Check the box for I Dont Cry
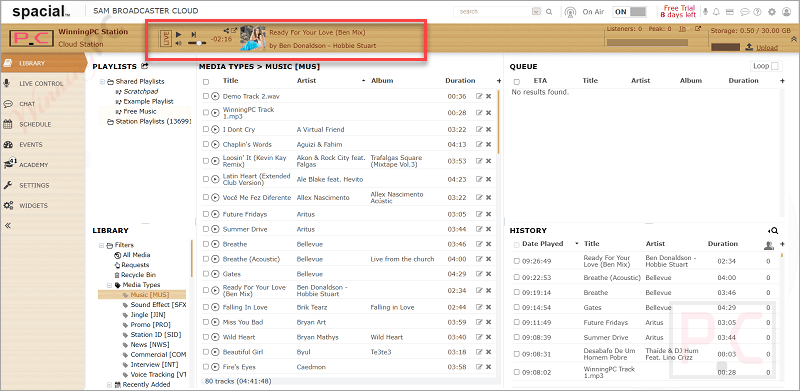 coord(206,130)
